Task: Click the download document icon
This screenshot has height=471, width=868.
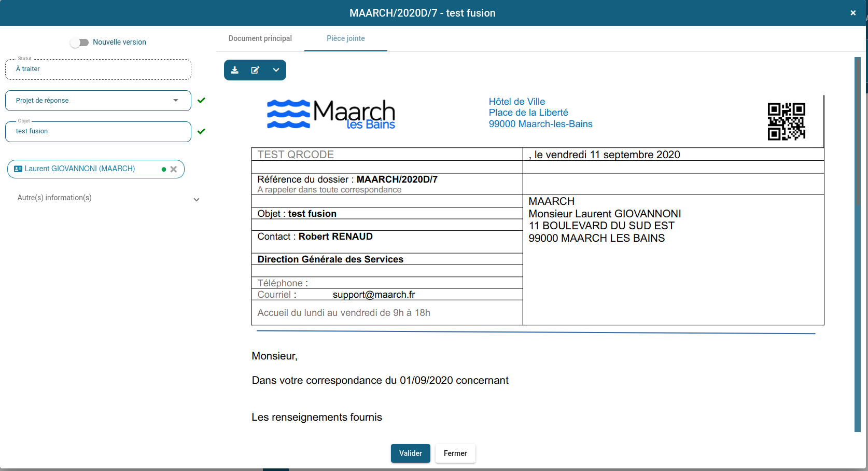Action: point(235,70)
